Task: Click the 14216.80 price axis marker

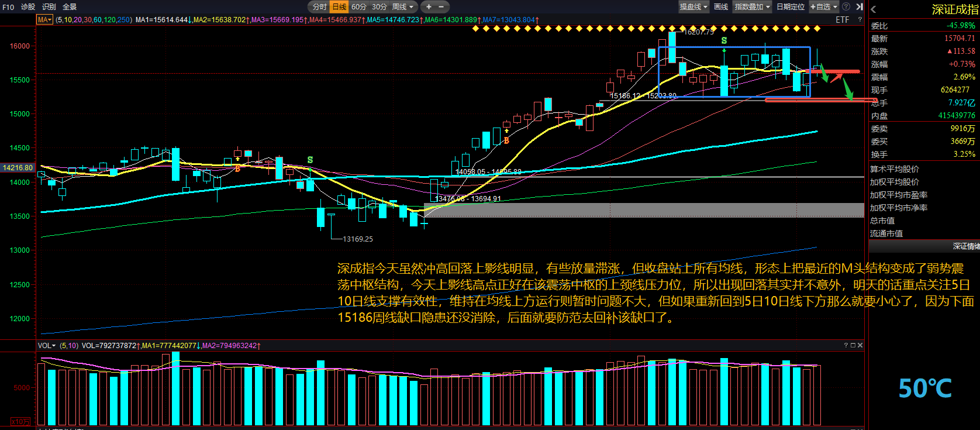Action: [x=18, y=168]
